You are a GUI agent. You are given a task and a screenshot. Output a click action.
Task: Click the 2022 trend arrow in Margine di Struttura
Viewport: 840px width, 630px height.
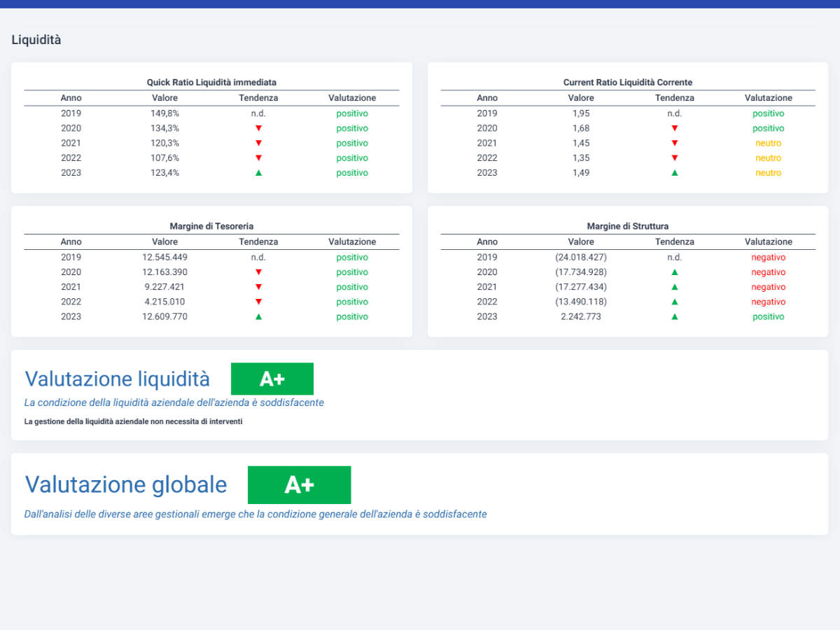click(x=675, y=302)
